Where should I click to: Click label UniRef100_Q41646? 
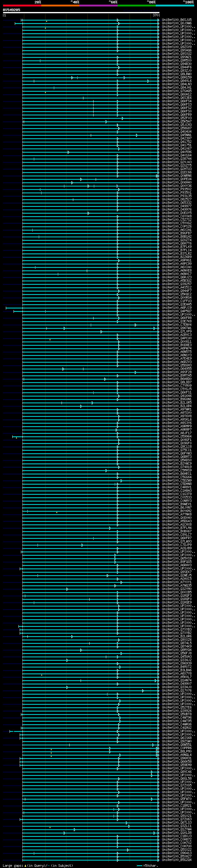click(x=177, y=396)
